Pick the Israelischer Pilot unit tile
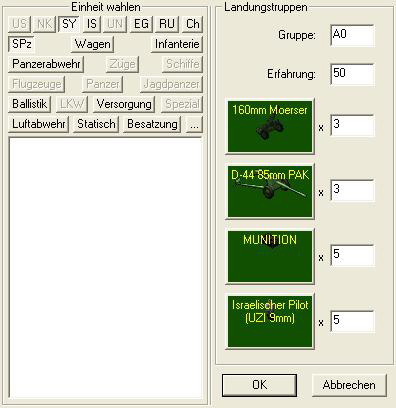This screenshot has height=408, width=396. (270, 322)
